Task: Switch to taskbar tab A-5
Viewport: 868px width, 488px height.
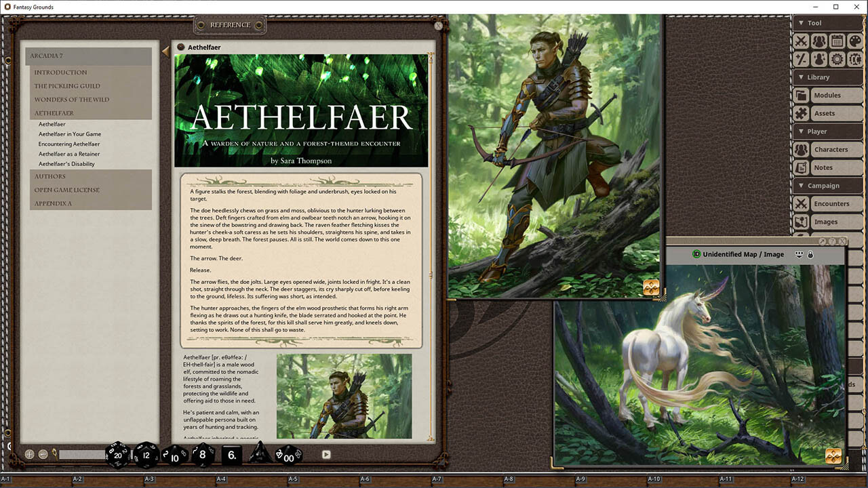Action: 292,478
